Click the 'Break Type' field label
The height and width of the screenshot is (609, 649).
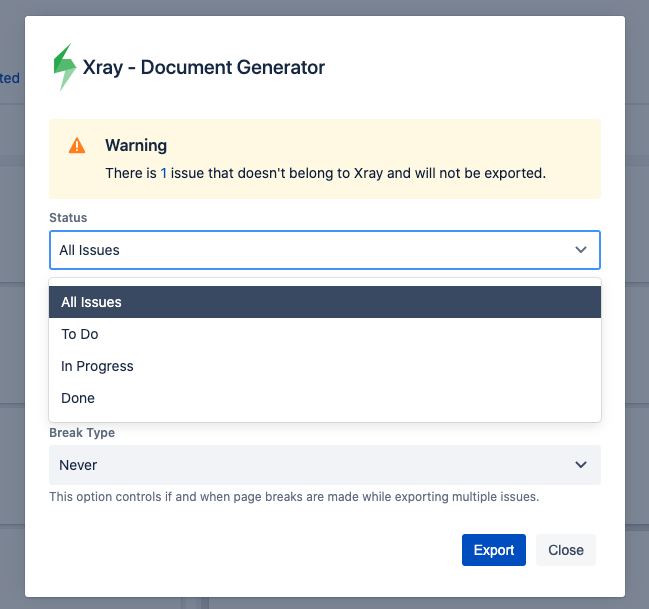pos(82,433)
